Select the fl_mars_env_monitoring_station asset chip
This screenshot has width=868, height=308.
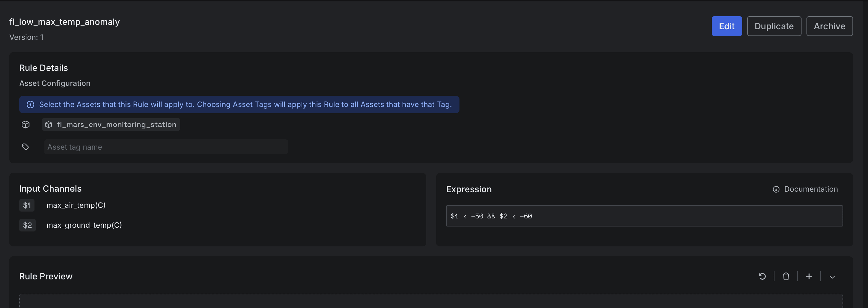coord(111,124)
